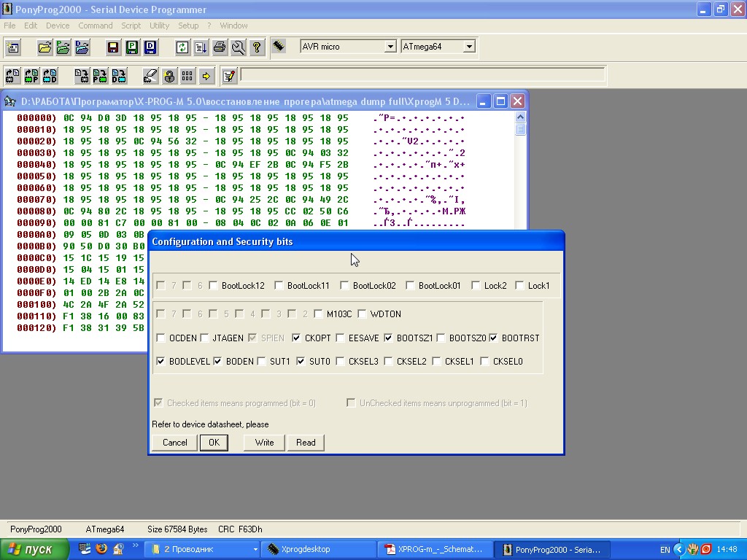Viewport: 747px width, 560px height.
Task: Click the "Size 67584 Bytes" status bar text
Action: click(177, 529)
